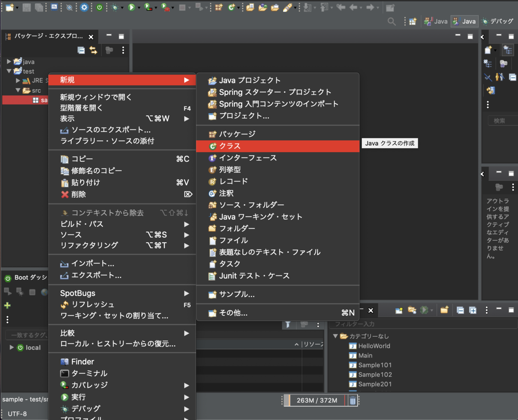Click the collapse-all minus icon in task panel
The height and width of the screenshot is (420, 518).
[x=460, y=310]
